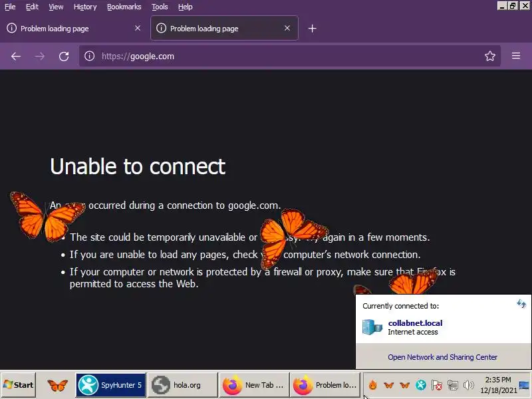Click the Unable to connect heading

138,166
